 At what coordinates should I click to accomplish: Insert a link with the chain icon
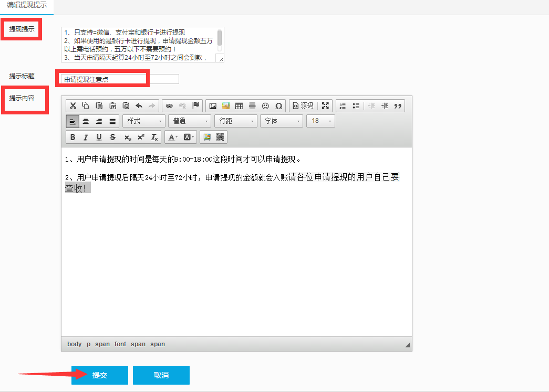[x=169, y=105]
